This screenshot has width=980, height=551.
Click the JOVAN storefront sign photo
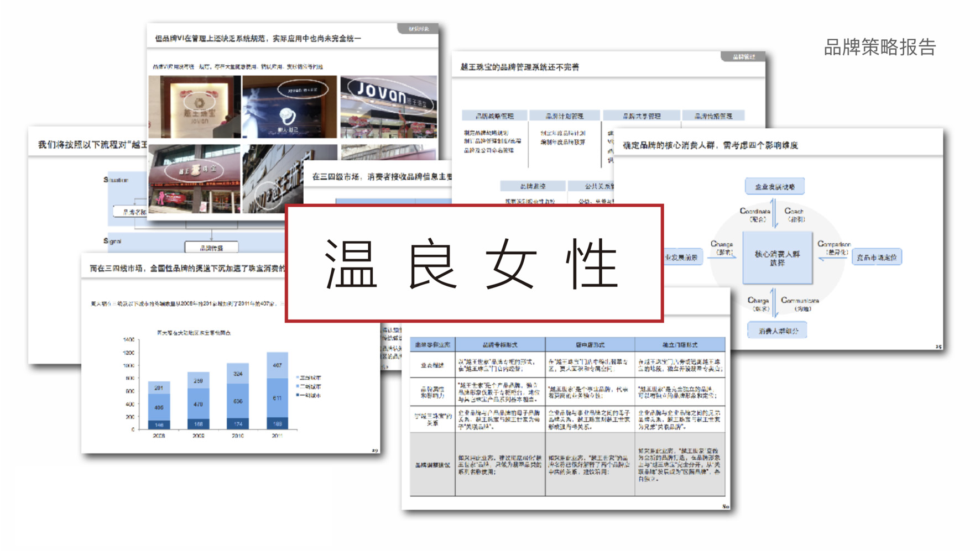click(x=388, y=107)
